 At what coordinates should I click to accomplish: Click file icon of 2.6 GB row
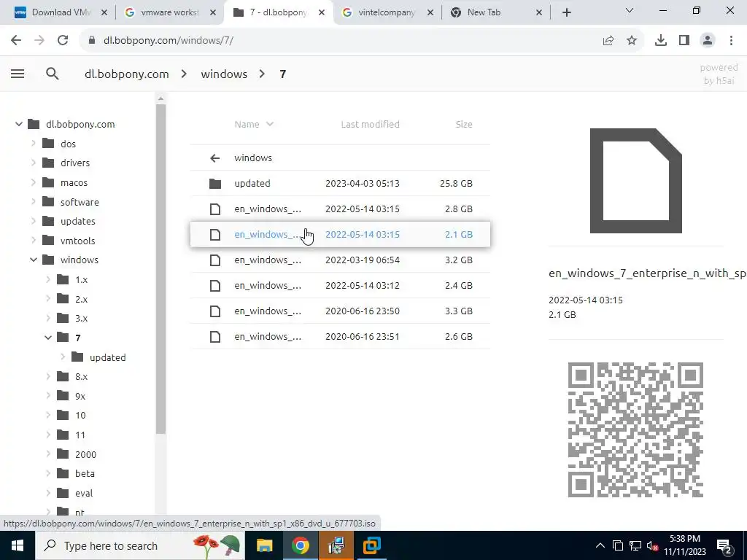tap(215, 337)
